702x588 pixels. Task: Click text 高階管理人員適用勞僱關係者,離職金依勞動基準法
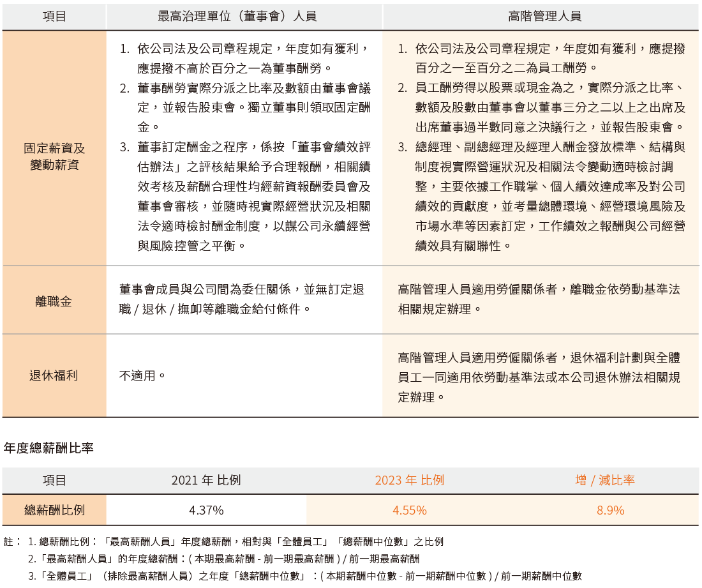tap(539, 289)
